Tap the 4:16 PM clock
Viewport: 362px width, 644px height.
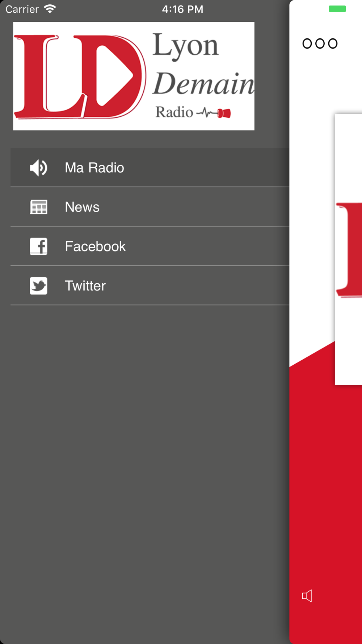click(x=182, y=9)
